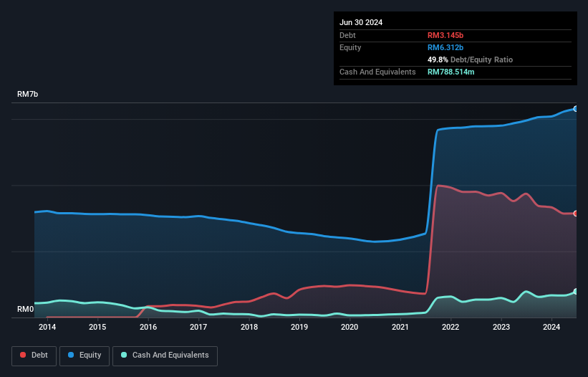
Task: Click the Equity endpoint marker on the blue line
Action: 576,109
